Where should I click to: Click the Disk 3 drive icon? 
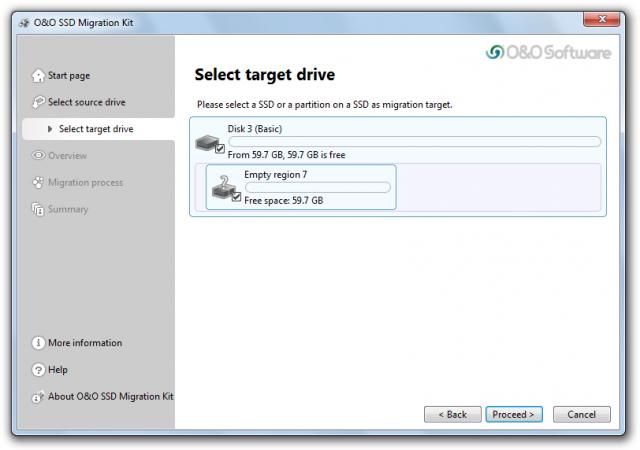207,143
